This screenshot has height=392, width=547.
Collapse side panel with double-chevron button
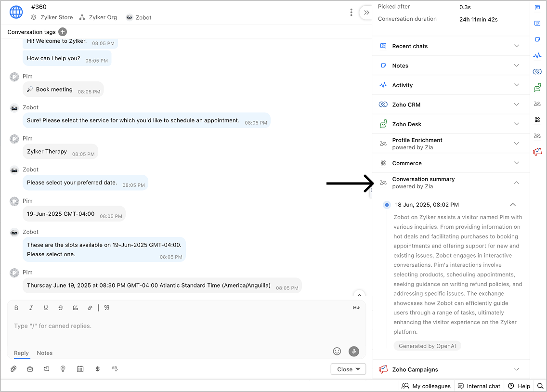point(366,13)
